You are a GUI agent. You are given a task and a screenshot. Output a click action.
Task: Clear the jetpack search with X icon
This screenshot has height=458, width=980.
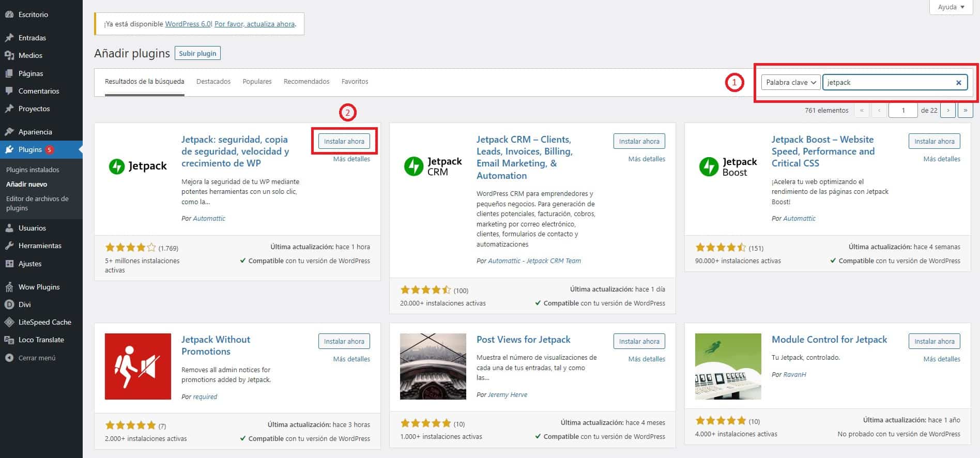(x=958, y=83)
